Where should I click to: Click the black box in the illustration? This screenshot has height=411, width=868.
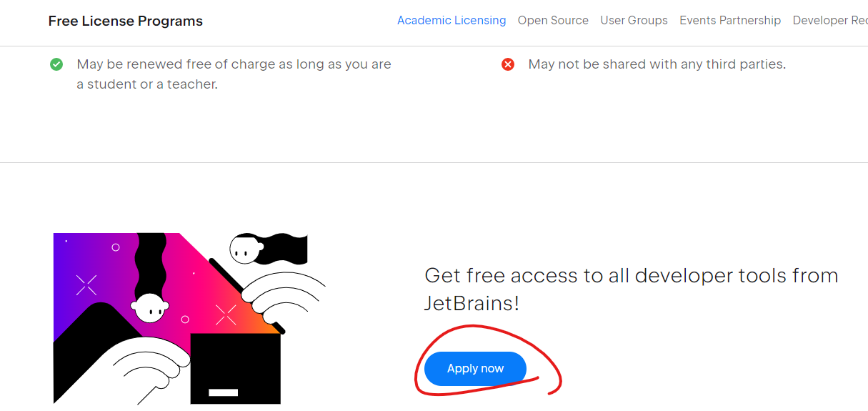(x=235, y=369)
